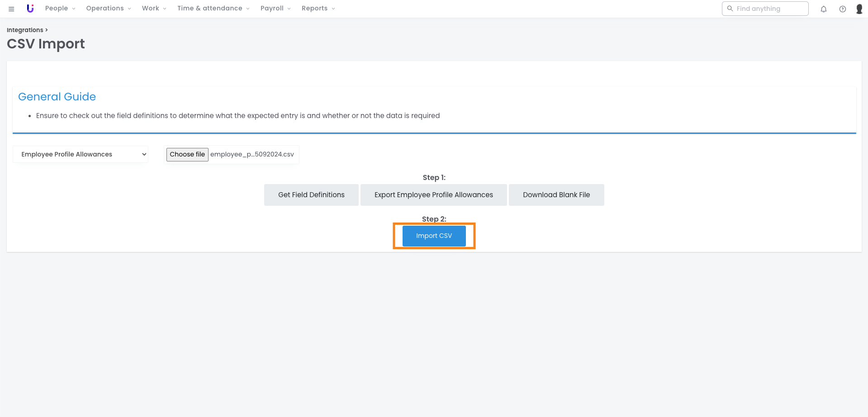Click the search magnifier icon
The width and height of the screenshot is (868, 417).
(730, 9)
